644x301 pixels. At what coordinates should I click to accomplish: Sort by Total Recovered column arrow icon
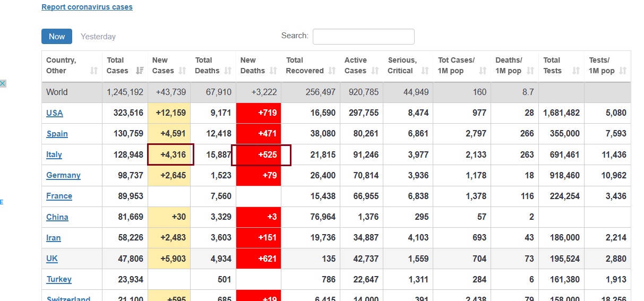332,71
